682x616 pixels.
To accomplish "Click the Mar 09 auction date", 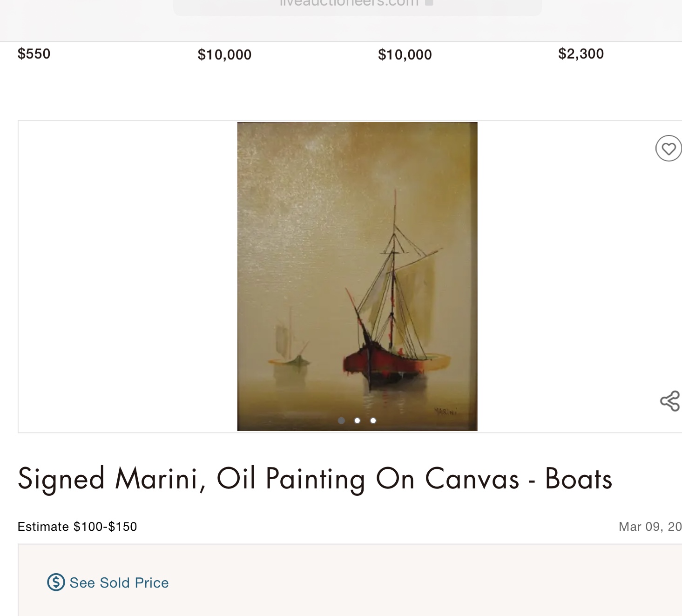I will point(650,527).
